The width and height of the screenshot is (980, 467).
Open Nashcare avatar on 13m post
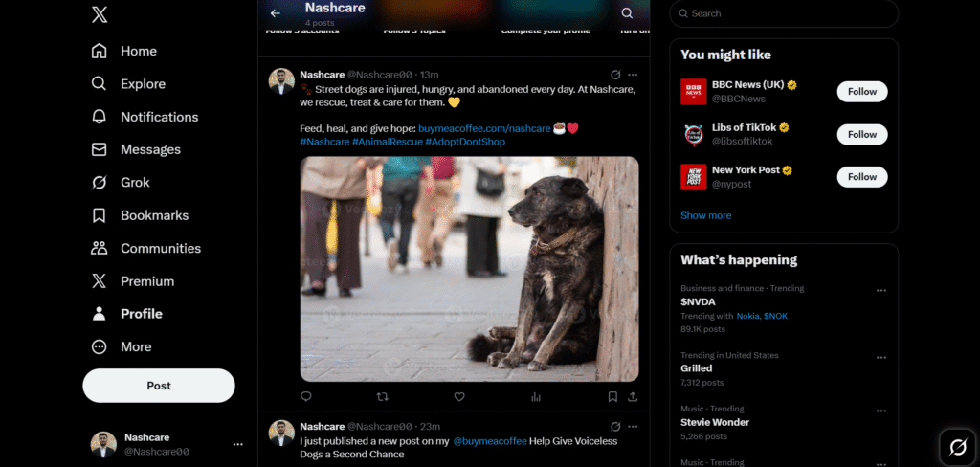point(281,81)
